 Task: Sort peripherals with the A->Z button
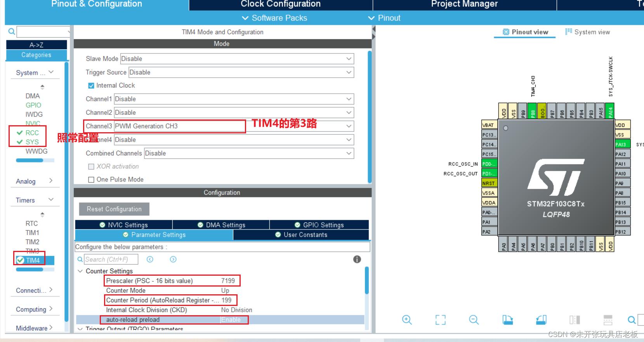point(36,45)
